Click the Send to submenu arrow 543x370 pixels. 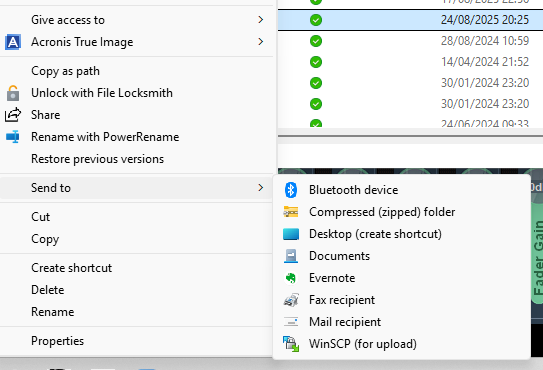[261, 187]
